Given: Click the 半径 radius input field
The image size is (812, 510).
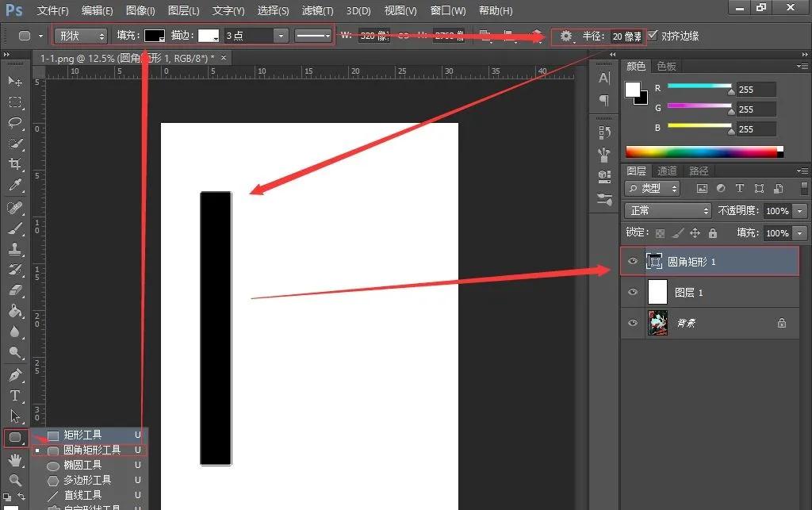Looking at the screenshot, I should (x=626, y=36).
